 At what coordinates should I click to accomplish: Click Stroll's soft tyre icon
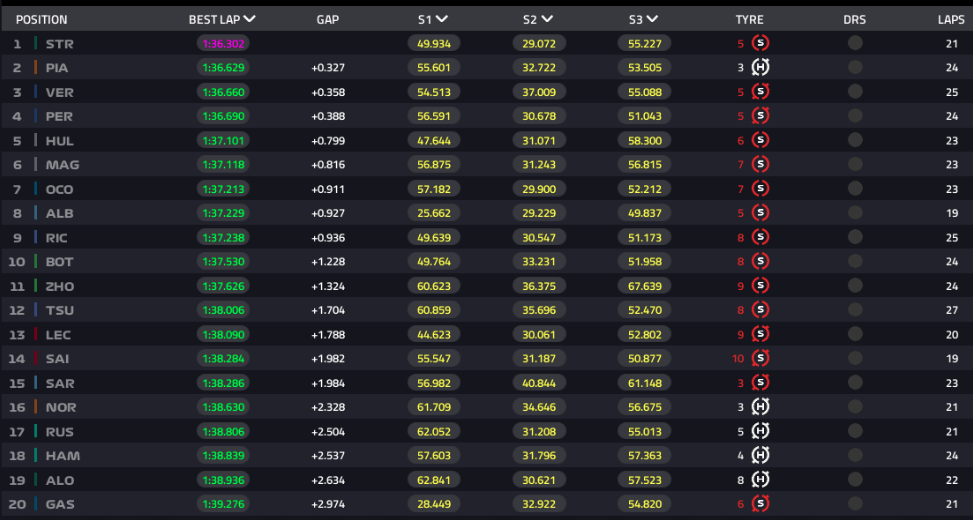pyautogui.click(x=760, y=43)
